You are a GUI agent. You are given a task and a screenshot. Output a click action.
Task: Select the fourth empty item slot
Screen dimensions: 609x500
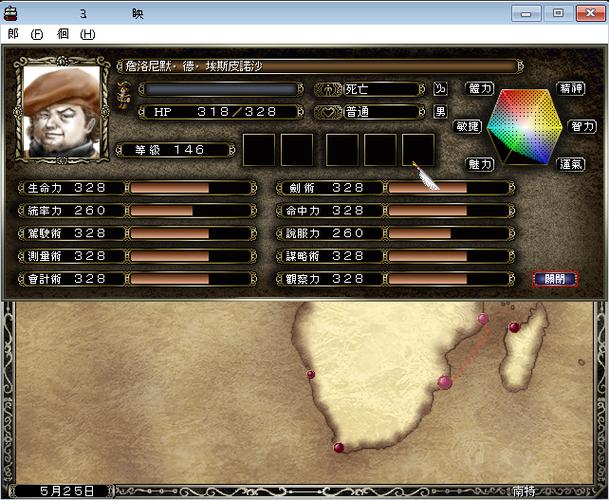pos(380,150)
